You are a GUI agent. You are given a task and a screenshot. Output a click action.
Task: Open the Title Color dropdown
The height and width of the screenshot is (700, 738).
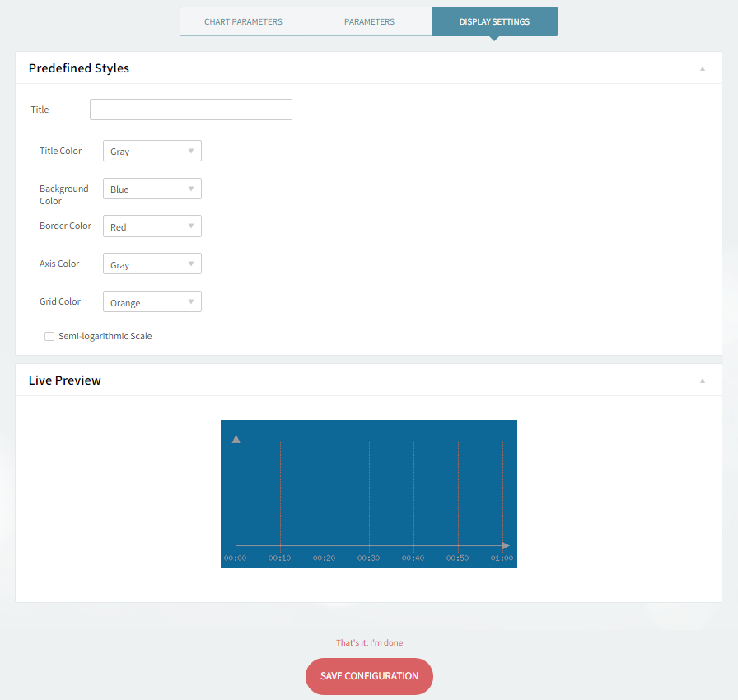(152, 151)
